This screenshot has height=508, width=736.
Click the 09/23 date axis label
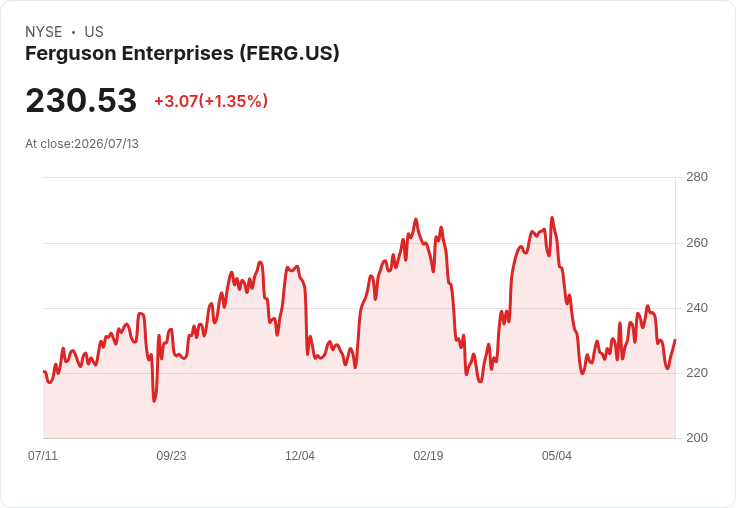point(171,455)
